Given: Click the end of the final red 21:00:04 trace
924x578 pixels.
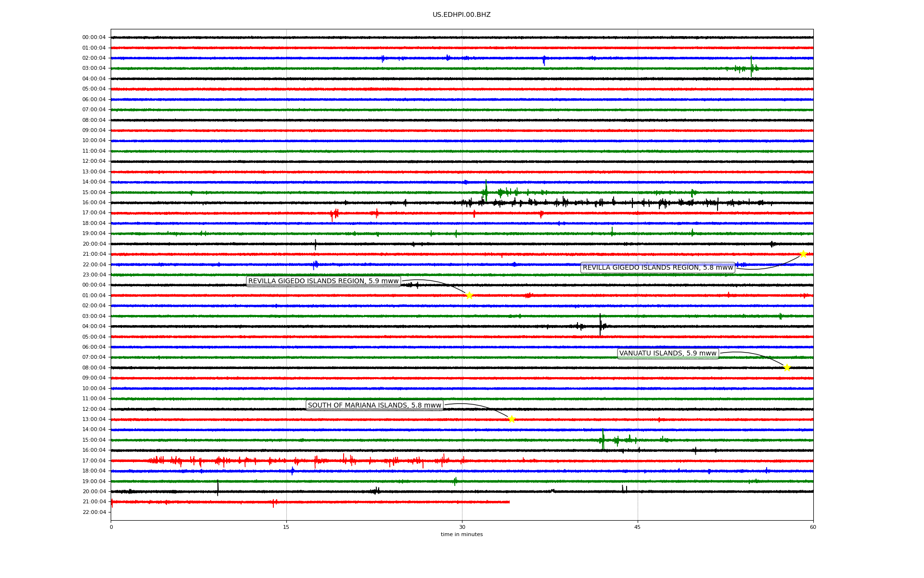Looking at the screenshot, I should coord(509,502).
